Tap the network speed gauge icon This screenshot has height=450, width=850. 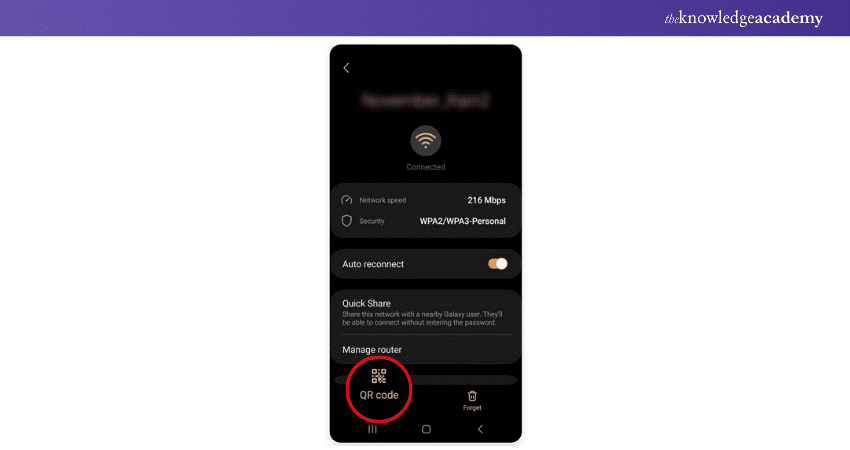(x=347, y=200)
